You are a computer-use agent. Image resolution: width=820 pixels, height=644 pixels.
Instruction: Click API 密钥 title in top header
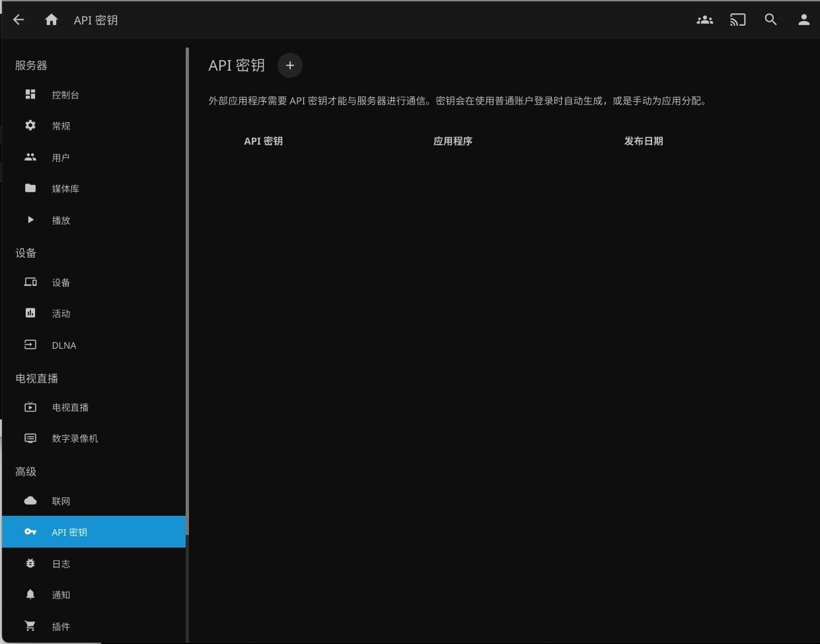[x=96, y=20]
